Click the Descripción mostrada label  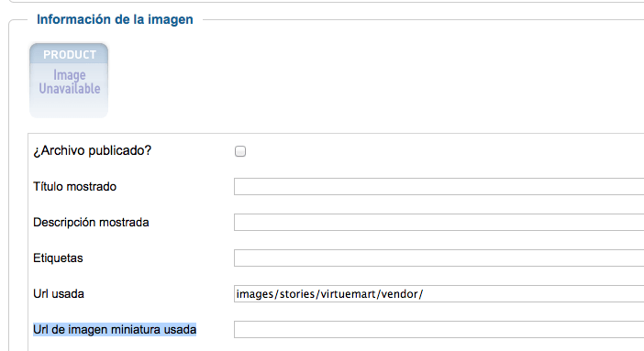click(x=91, y=222)
